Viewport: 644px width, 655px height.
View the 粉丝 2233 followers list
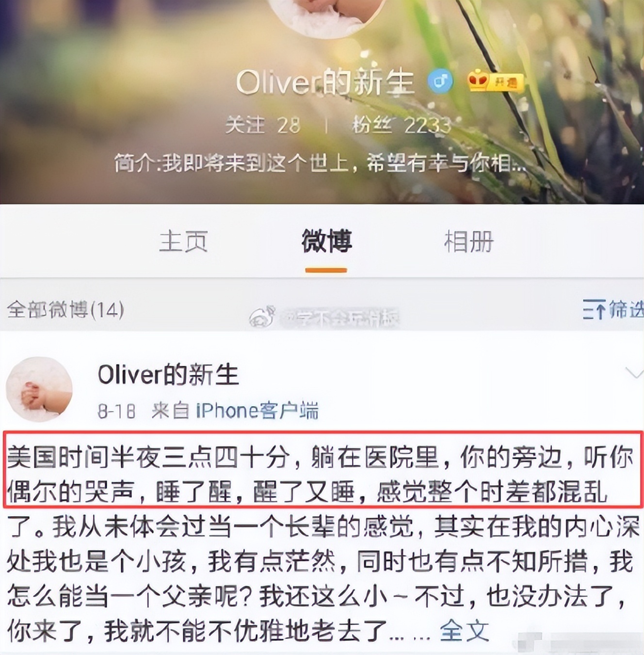coord(402,126)
